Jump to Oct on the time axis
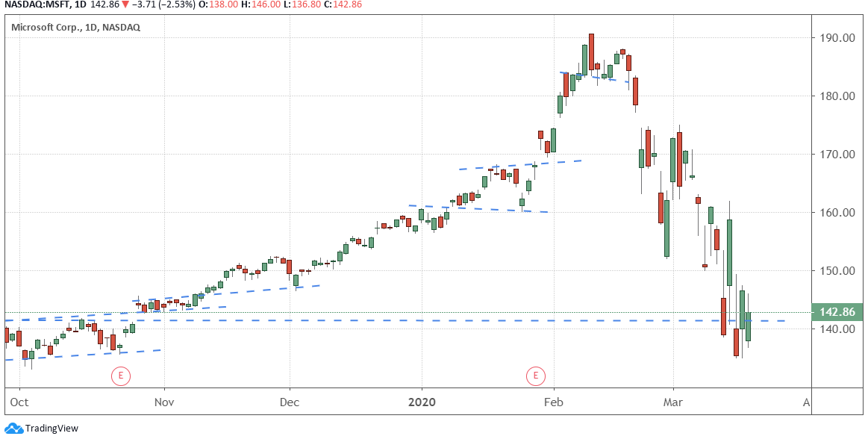This screenshot has width=868, height=442. pos(20,402)
